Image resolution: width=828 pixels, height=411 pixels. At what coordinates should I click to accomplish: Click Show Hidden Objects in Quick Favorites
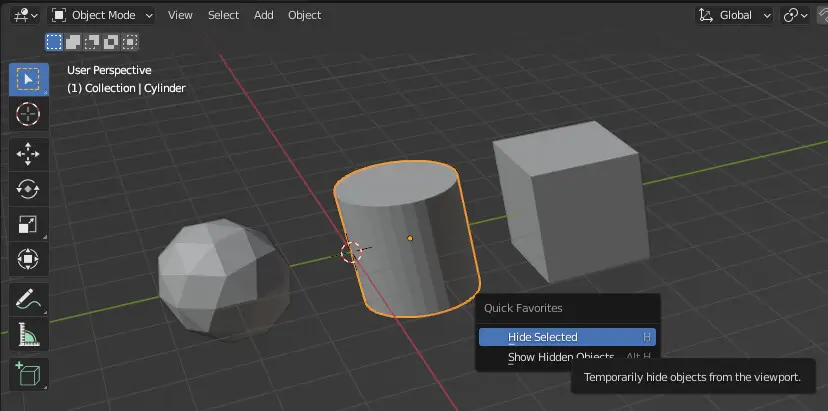tap(567, 357)
